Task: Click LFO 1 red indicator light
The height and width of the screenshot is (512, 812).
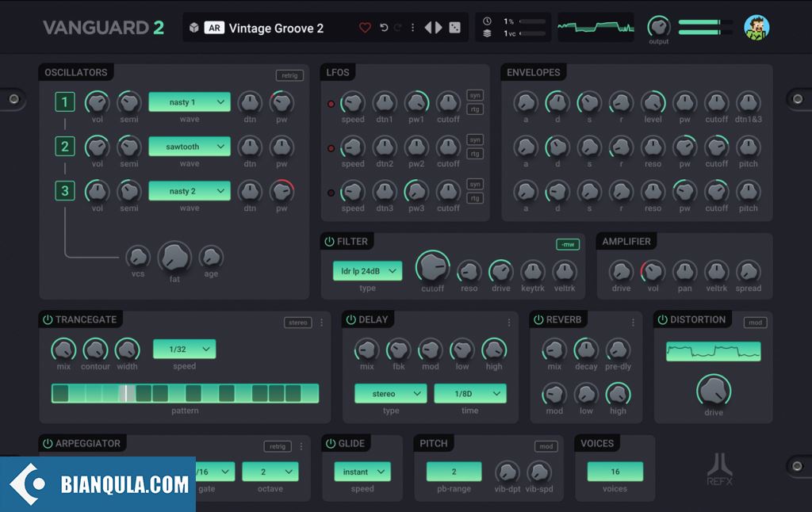Action: (331, 104)
